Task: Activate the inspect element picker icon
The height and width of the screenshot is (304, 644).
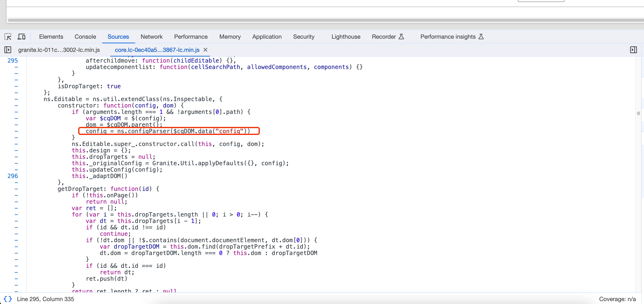Action: click(8, 37)
